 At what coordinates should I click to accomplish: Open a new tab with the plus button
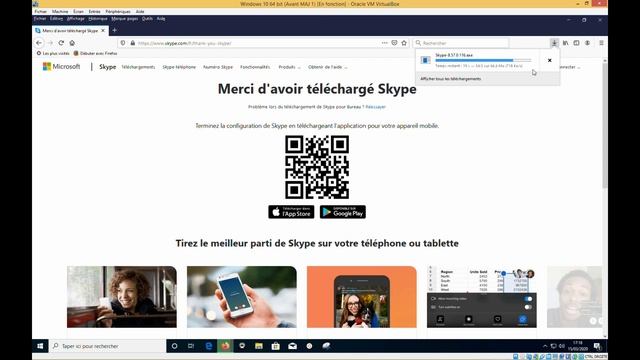(x=115, y=30)
